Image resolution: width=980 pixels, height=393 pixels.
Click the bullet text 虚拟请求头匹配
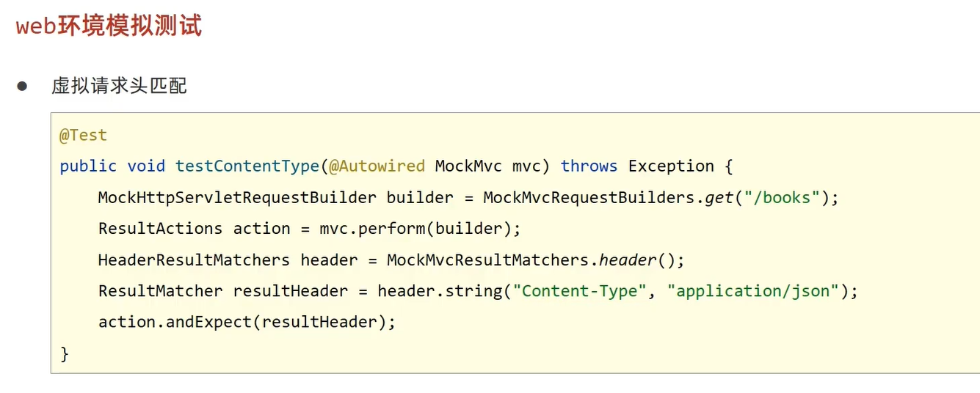[119, 87]
